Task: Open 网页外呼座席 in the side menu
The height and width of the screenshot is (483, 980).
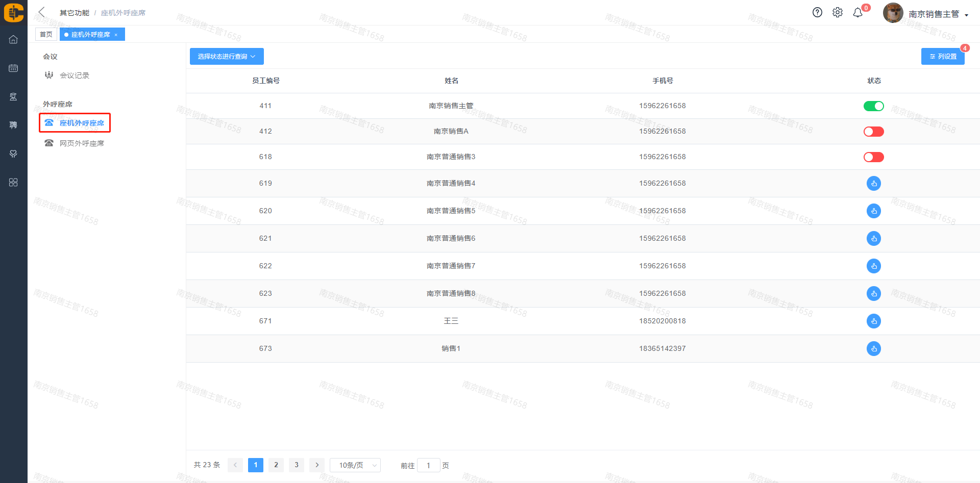Action: coord(82,143)
